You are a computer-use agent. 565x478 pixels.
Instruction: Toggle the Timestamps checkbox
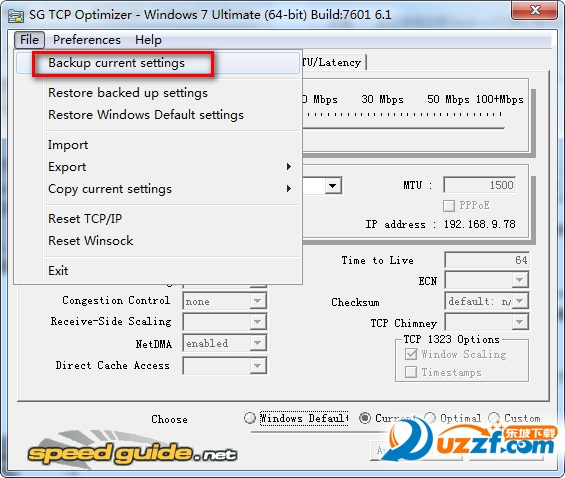pyautogui.click(x=411, y=372)
